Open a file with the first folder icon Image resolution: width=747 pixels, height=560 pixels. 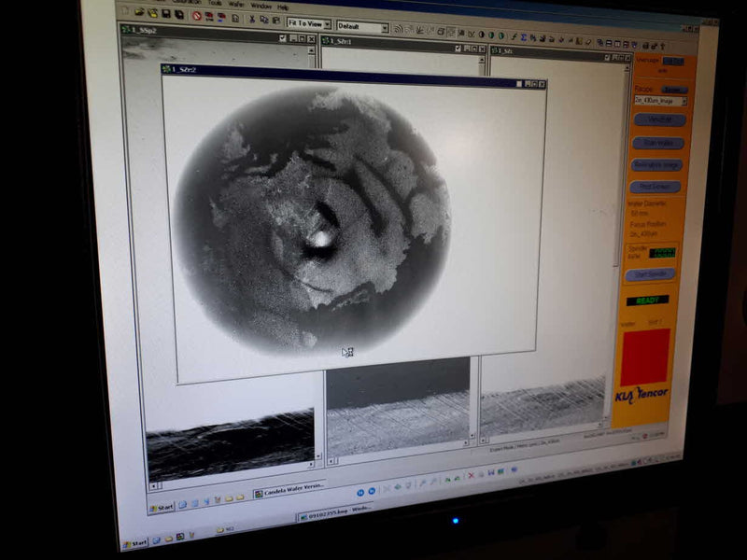(x=139, y=12)
